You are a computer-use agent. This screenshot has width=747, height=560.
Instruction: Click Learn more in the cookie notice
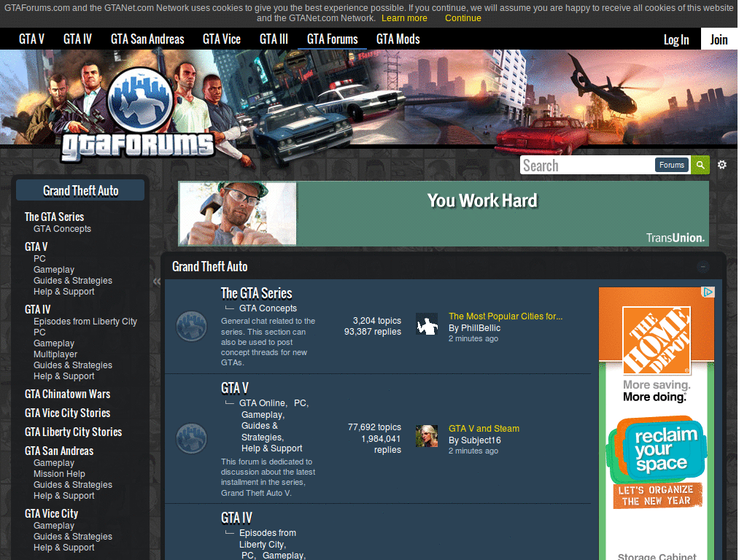point(404,17)
